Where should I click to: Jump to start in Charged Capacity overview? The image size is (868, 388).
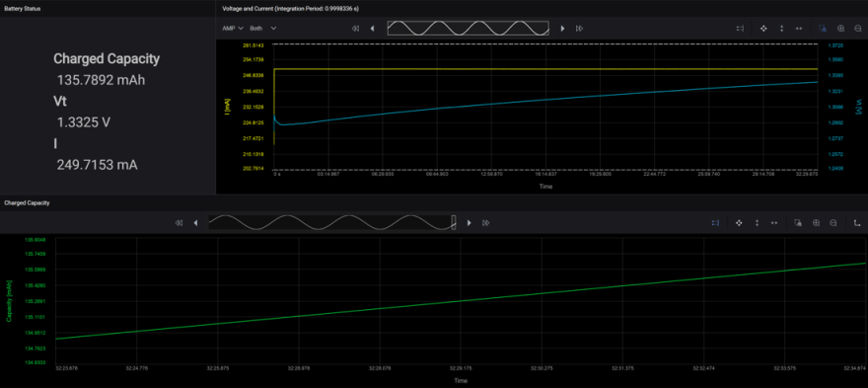[x=179, y=223]
